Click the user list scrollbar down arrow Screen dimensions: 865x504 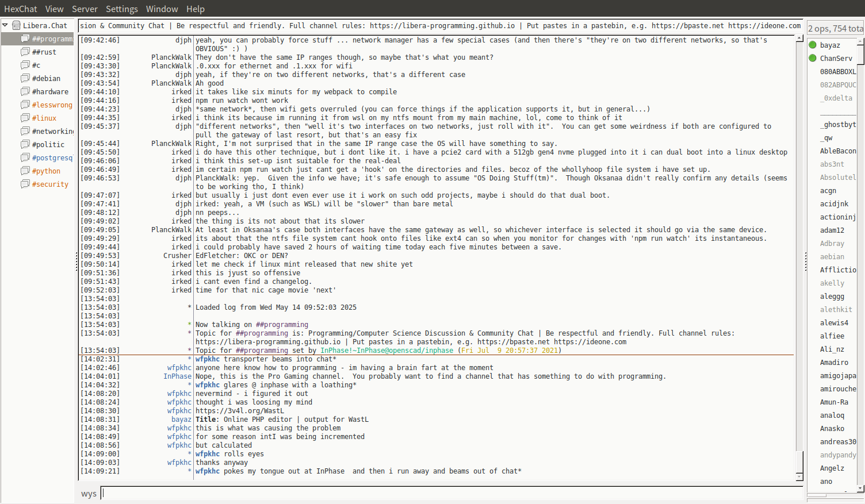pos(860,488)
